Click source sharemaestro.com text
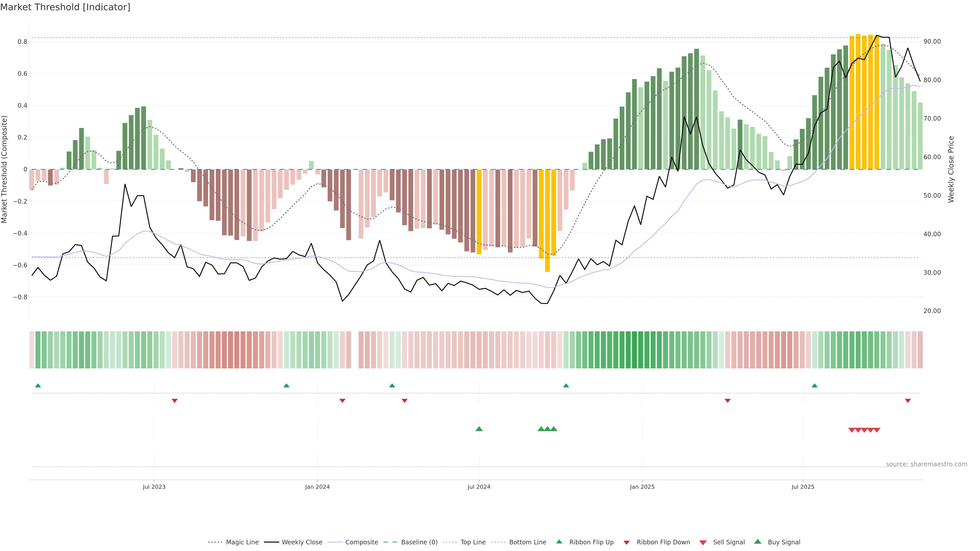Viewport: 980px width, 551px height. point(926,464)
